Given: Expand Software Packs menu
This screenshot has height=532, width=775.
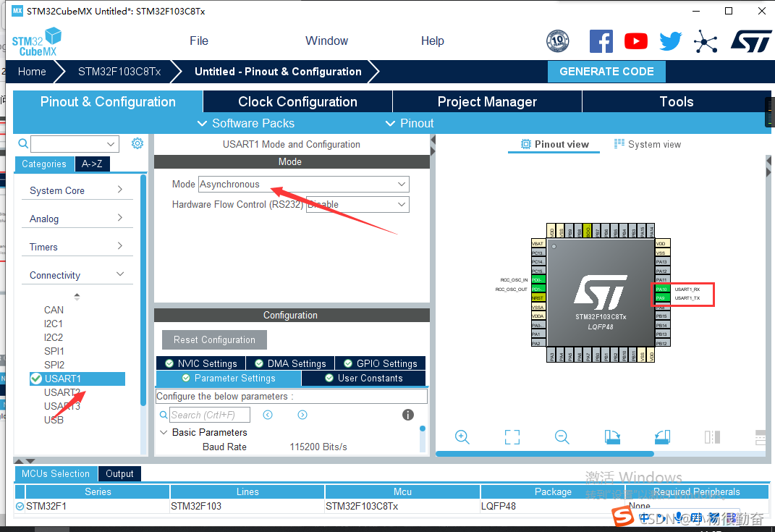Looking at the screenshot, I should click(x=246, y=123).
